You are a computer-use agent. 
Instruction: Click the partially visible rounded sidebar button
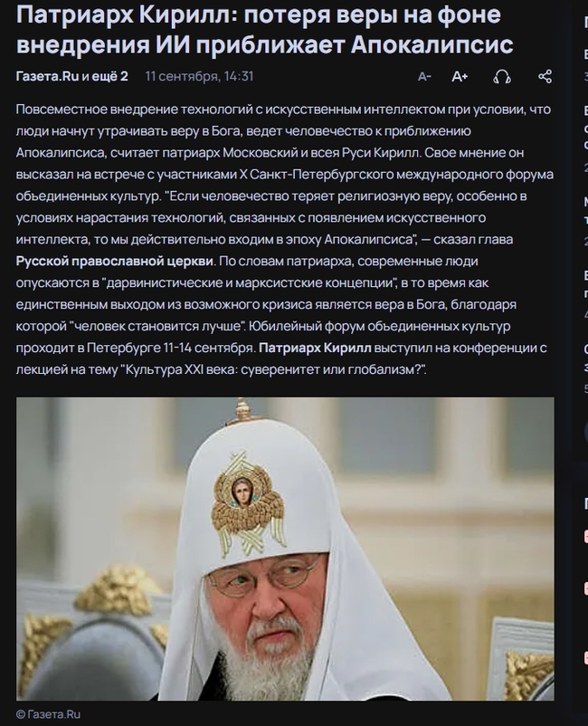click(585, 434)
